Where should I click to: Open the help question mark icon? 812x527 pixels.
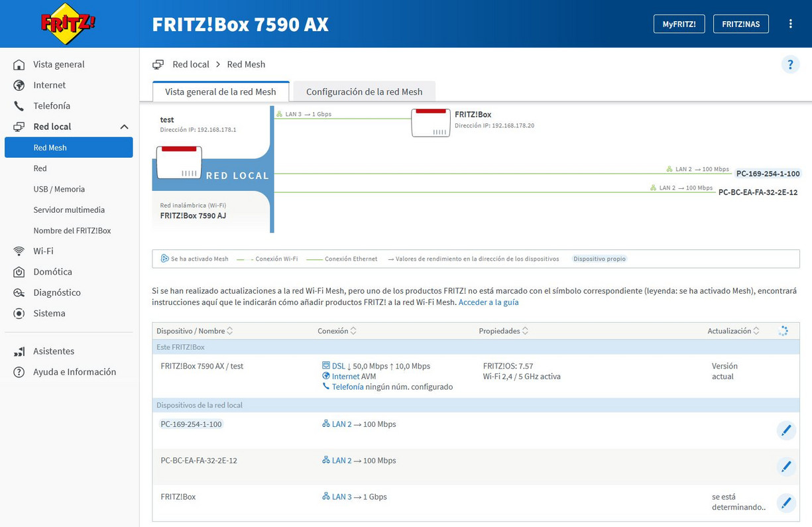point(790,64)
